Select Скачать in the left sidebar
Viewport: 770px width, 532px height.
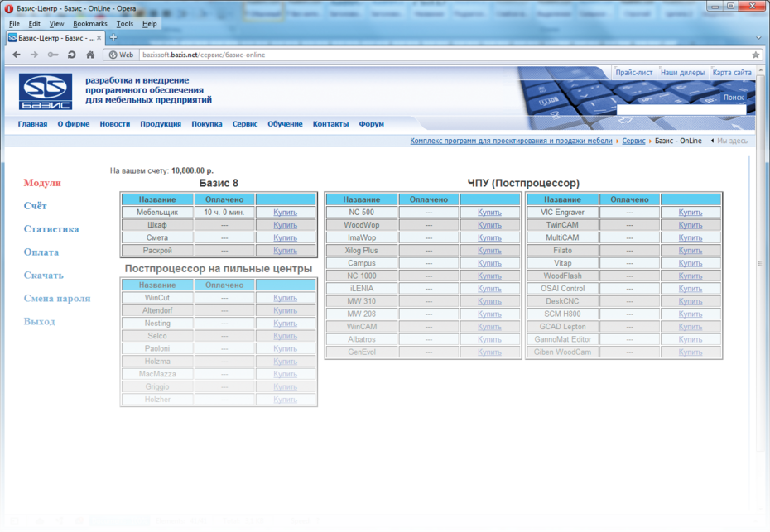tap(43, 276)
